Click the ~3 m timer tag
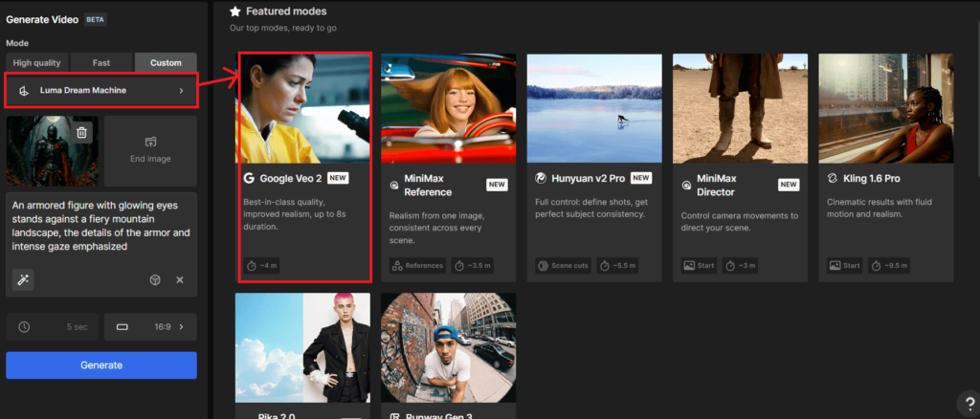The height and width of the screenshot is (419, 980). pos(741,265)
